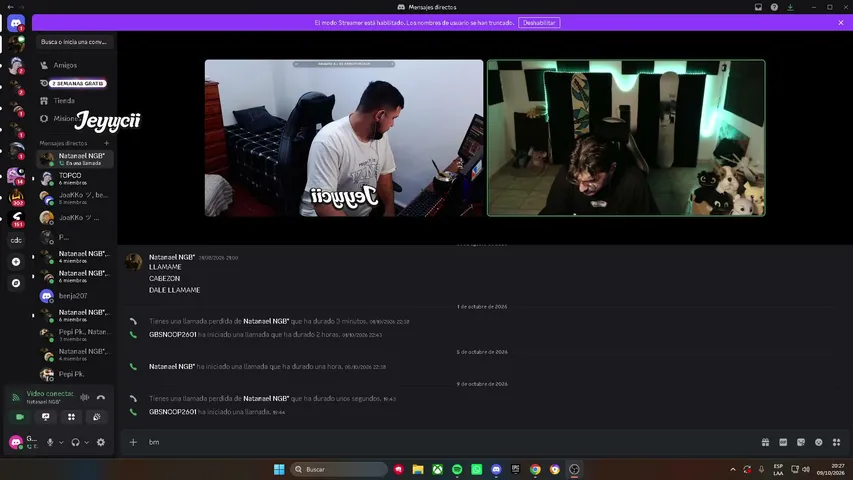Focus the message text input field
This screenshot has height=480, width=853.
[452, 442]
